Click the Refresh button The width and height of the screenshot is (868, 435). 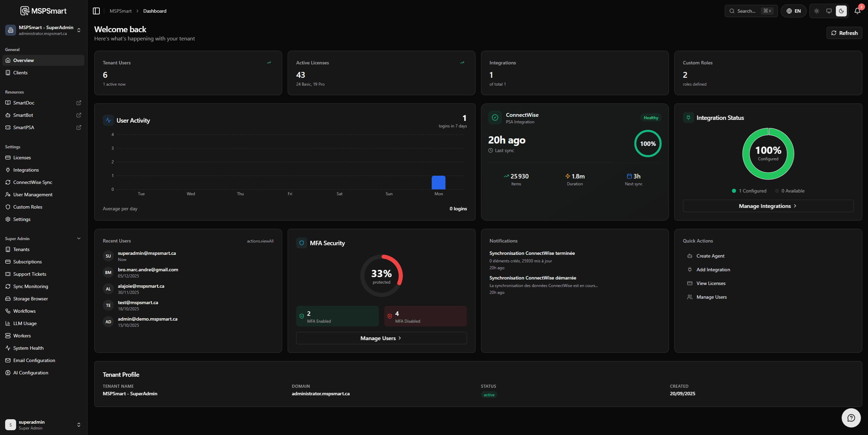pos(844,33)
